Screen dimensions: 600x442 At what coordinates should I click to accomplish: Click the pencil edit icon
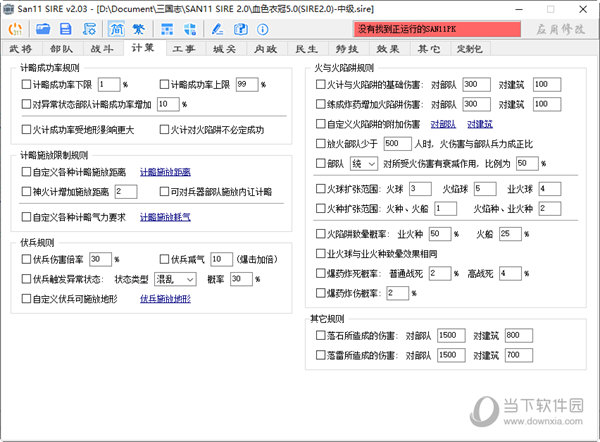pyautogui.click(x=217, y=29)
